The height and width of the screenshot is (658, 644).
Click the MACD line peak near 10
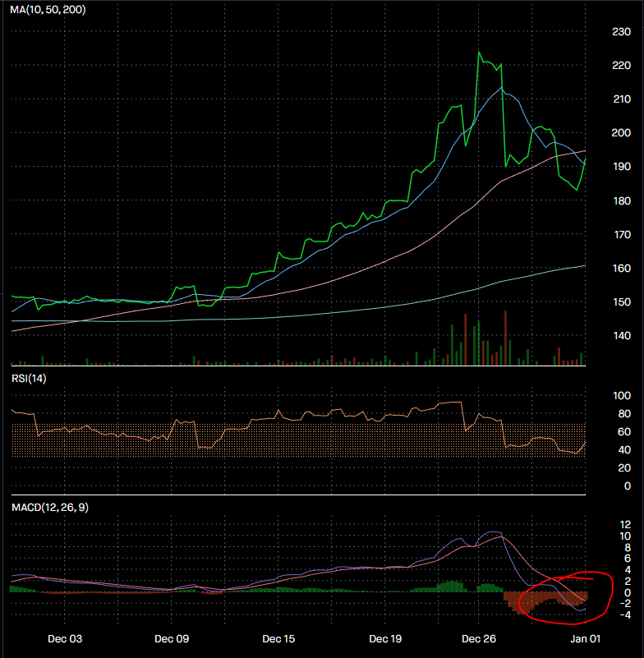(493, 532)
